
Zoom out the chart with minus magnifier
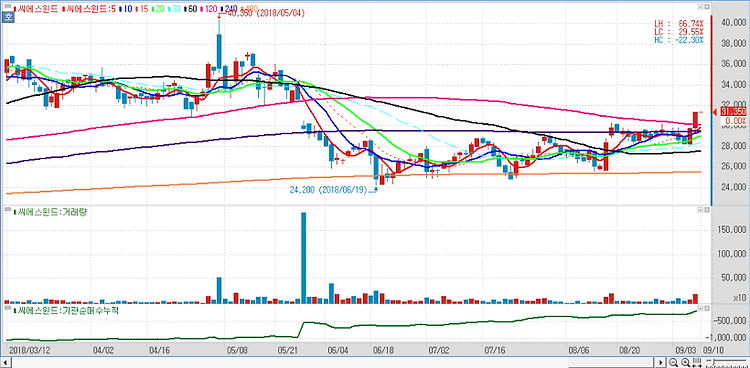(673, 362)
